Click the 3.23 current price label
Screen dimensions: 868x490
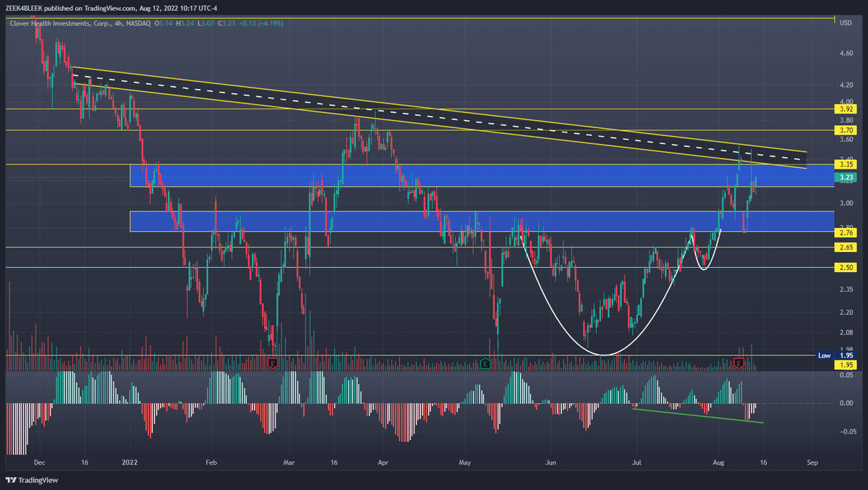(x=846, y=177)
